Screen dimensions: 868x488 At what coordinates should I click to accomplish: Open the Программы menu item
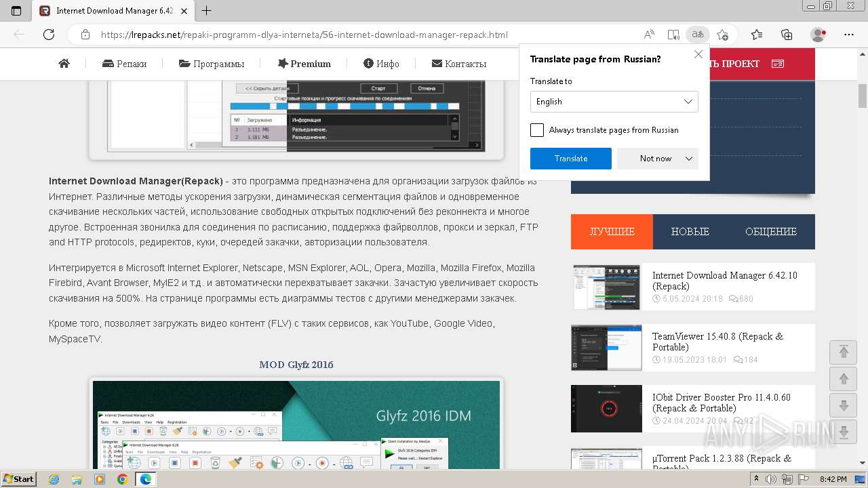[212, 64]
